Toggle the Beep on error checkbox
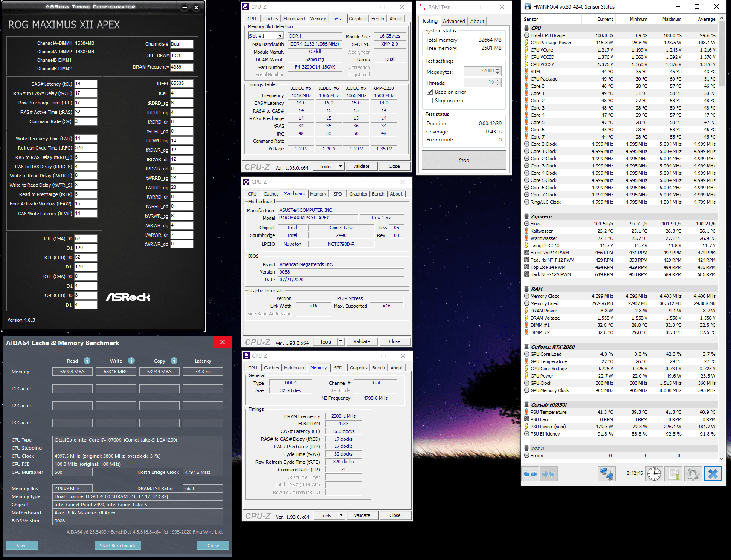The height and width of the screenshot is (560, 731). click(x=430, y=92)
